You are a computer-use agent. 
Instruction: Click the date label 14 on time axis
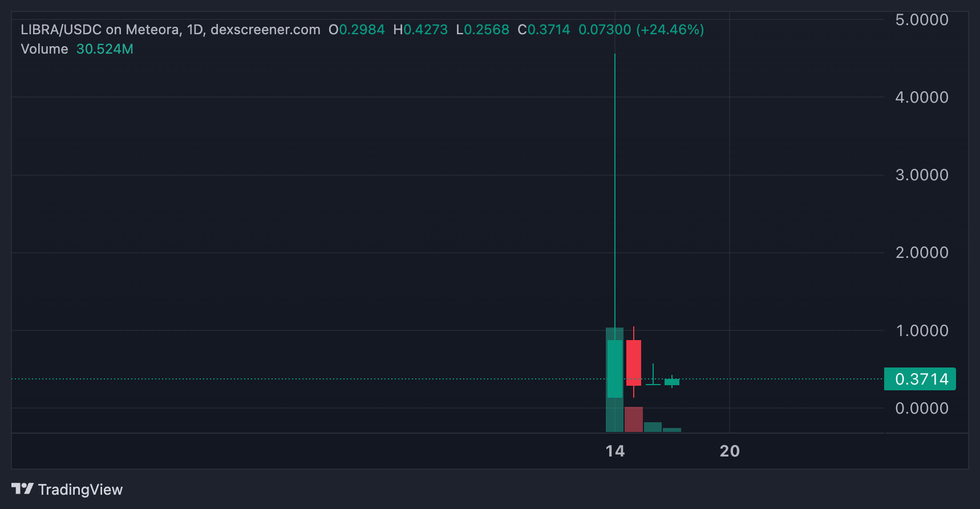coord(615,451)
